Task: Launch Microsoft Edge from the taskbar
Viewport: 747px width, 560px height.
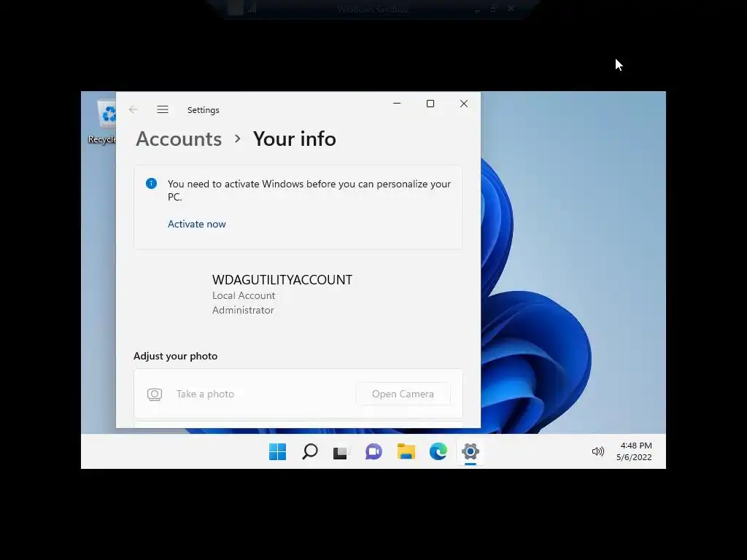Action: (438, 451)
